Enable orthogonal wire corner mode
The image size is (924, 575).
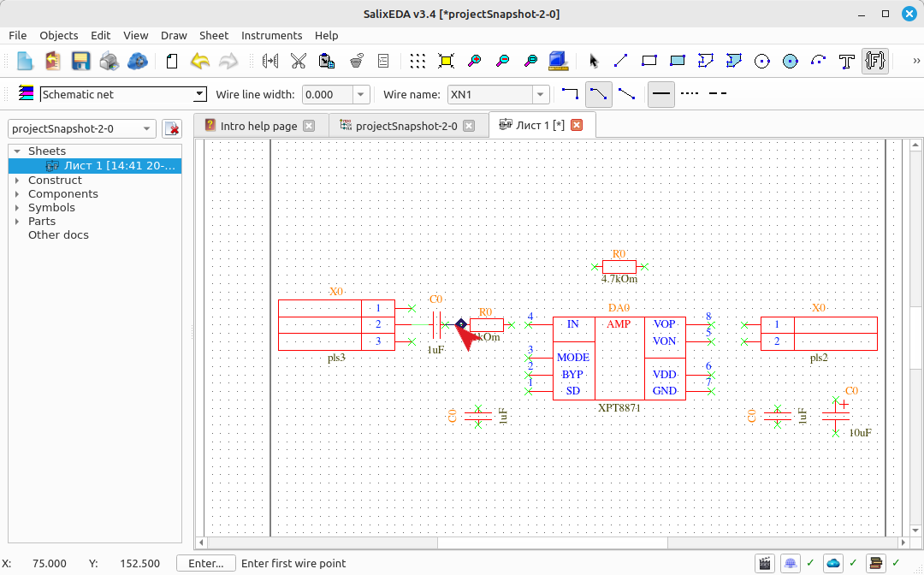[x=570, y=94]
